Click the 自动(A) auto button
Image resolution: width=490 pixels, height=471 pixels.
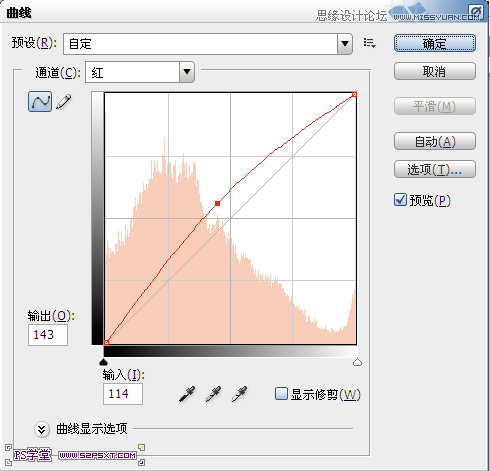[435, 141]
